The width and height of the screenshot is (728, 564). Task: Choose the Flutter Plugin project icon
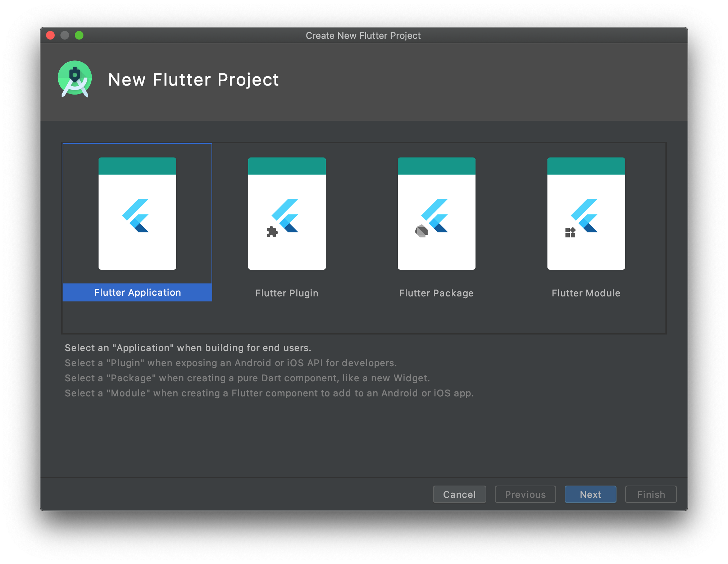tap(287, 213)
